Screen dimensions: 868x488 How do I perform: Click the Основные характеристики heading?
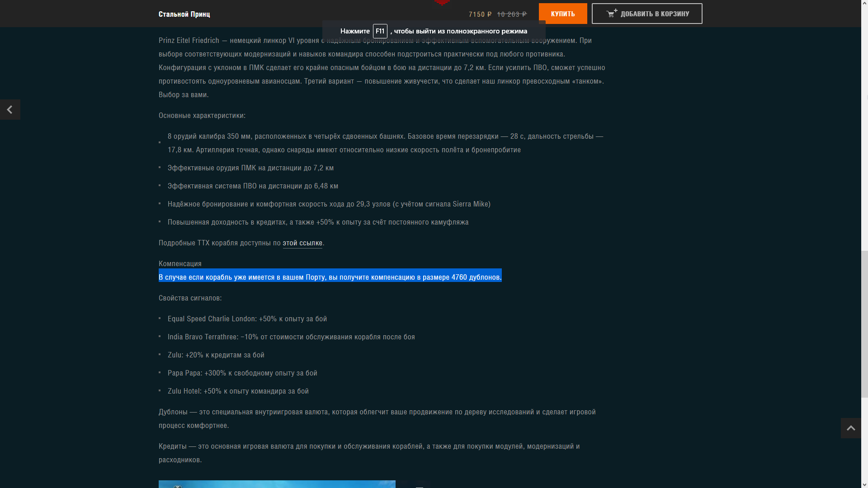pos(202,115)
